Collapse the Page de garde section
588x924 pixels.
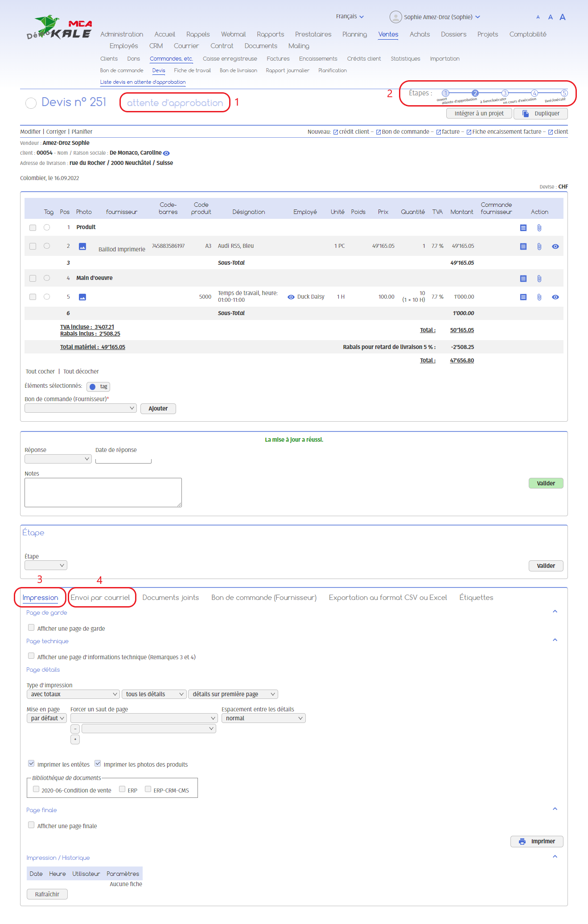point(555,612)
